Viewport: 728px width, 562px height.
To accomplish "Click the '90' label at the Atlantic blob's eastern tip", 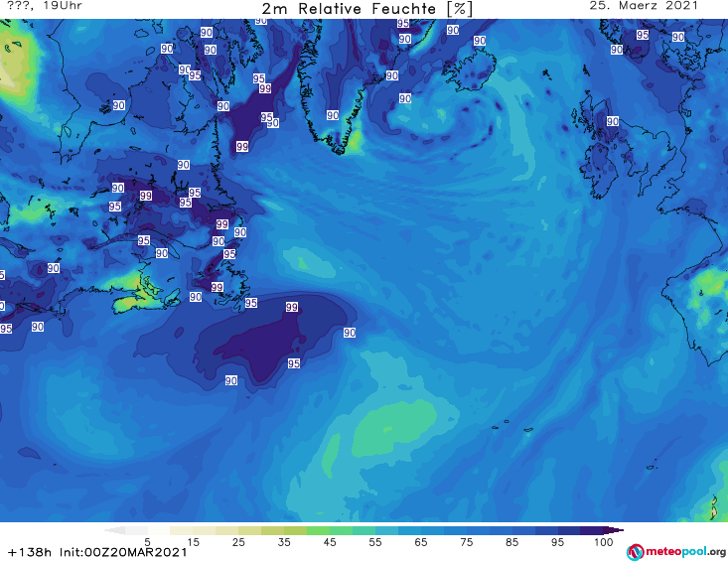I will (350, 333).
